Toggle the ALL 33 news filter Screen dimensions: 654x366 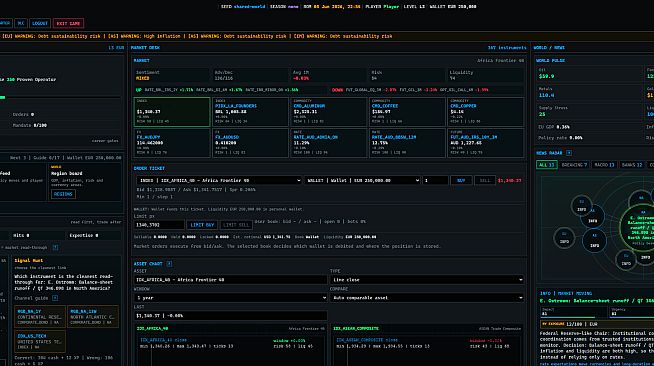coord(546,165)
